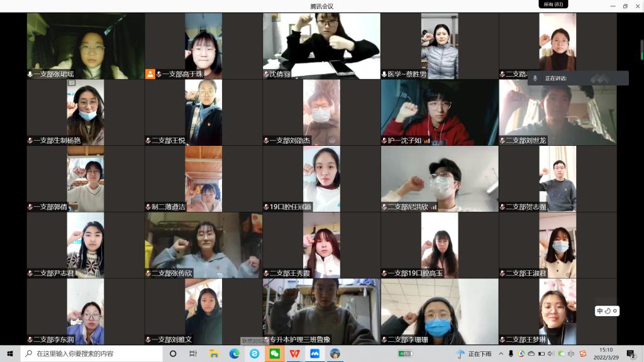This screenshot has width=644, height=362.
Task: Click the Tencent Meeting taskbar icon
Action: point(314,354)
